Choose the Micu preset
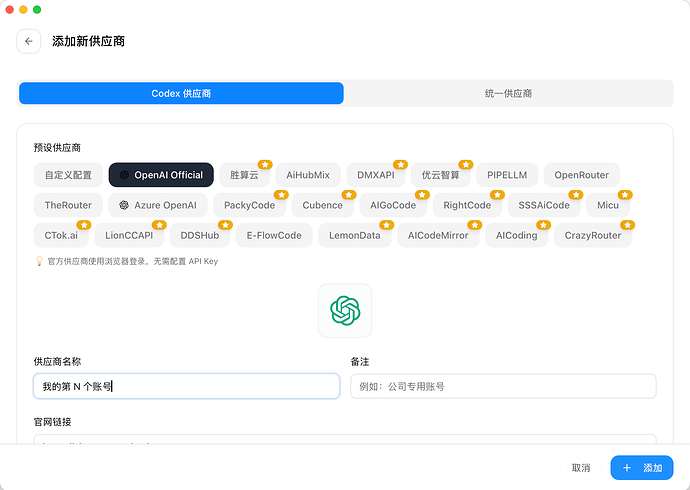Viewport: 690px width, 490px height. [x=608, y=205]
